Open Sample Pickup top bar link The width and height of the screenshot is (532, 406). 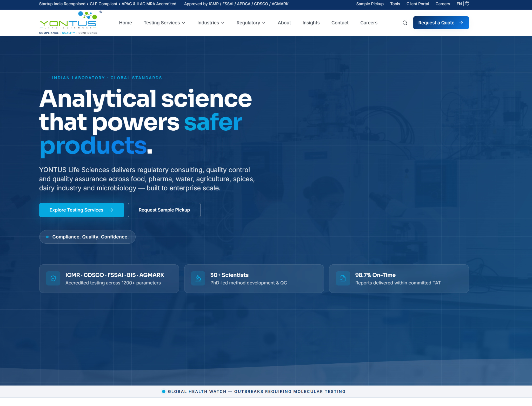(370, 4)
